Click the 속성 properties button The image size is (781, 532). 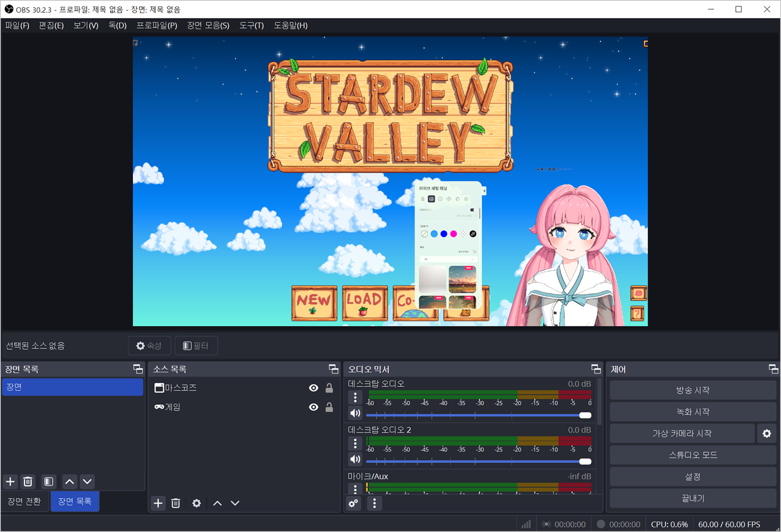(149, 346)
